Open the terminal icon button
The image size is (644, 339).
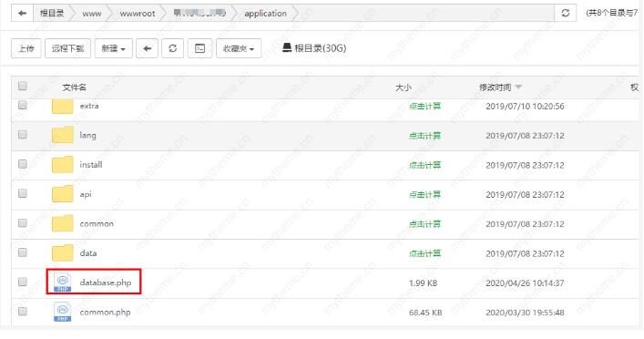(x=200, y=48)
